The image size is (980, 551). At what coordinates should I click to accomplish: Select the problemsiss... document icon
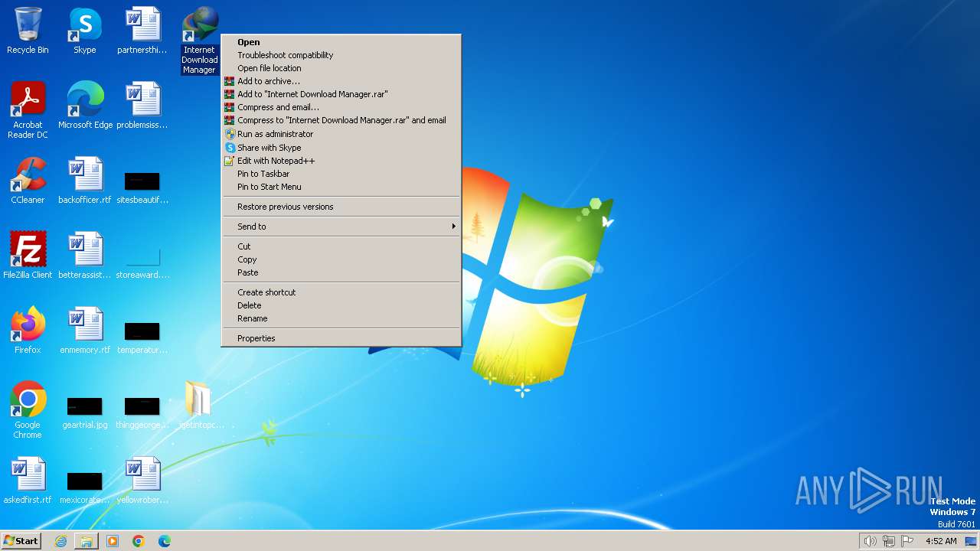click(x=142, y=106)
